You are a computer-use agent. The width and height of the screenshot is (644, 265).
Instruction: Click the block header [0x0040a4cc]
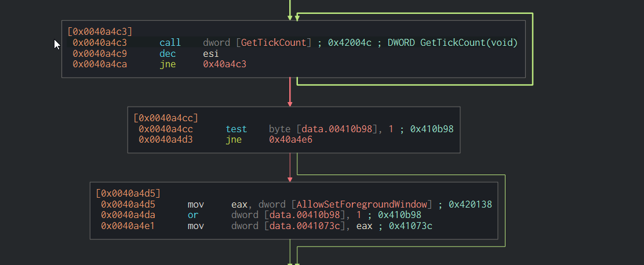click(x=166, y=118)
